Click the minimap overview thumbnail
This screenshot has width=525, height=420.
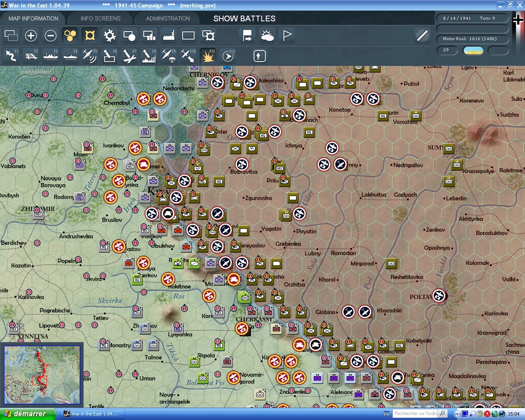42,375
